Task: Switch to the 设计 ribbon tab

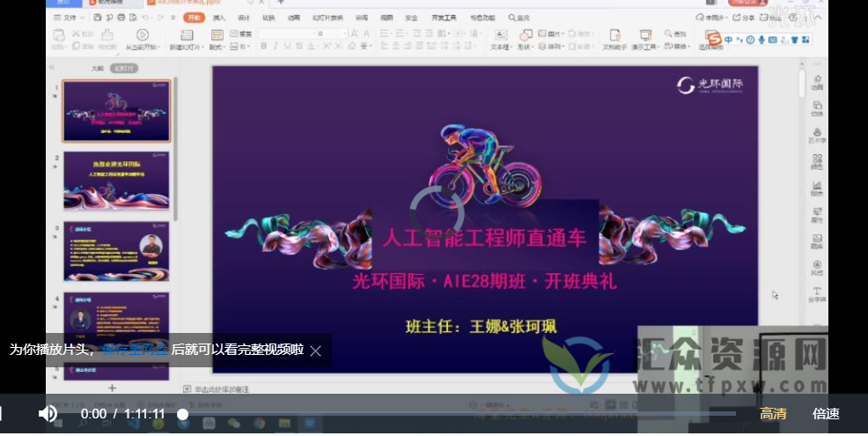Action: coord(244,18)
